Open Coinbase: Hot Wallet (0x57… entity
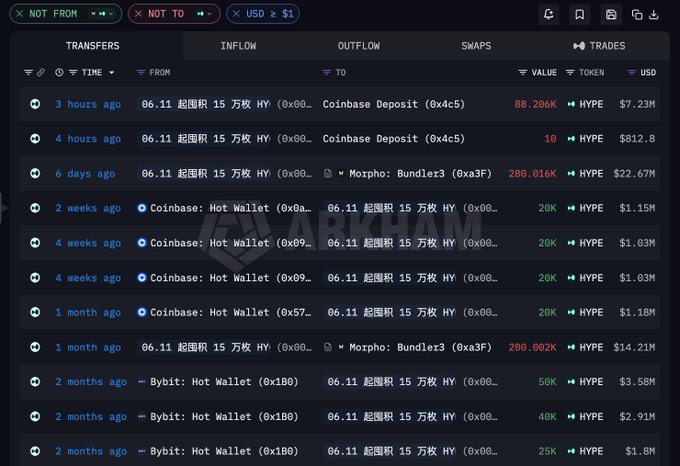The image size is (680, 466). click(x=230, y=312)
